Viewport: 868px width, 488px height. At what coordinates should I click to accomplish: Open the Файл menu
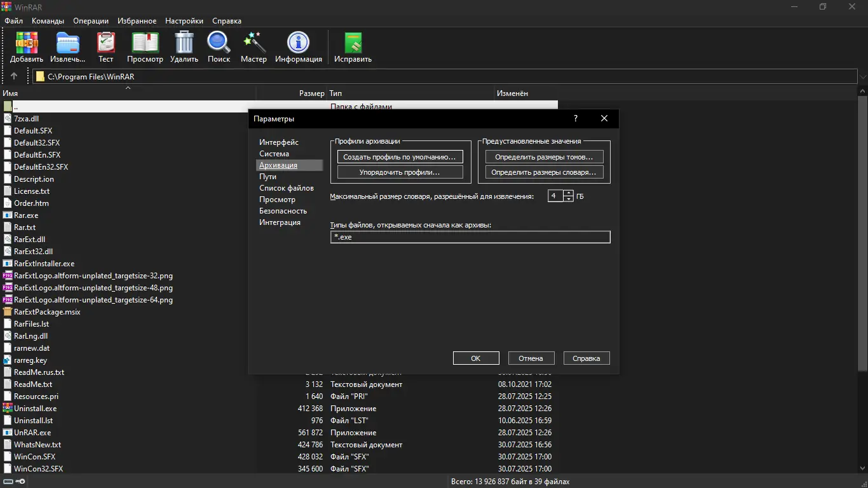click(x=13, y=21)
